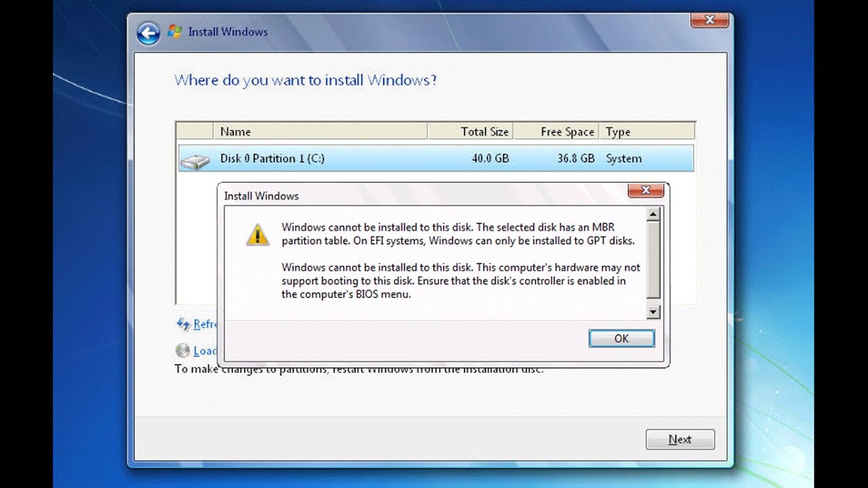Sort partitions by the Name column

click(x=320, y=131)
